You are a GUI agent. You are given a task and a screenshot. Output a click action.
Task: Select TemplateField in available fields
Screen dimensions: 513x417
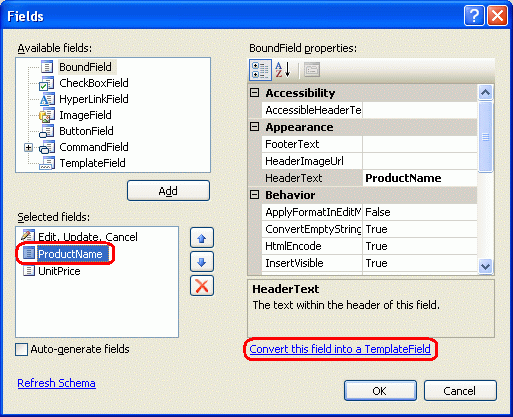click(92, 163)
